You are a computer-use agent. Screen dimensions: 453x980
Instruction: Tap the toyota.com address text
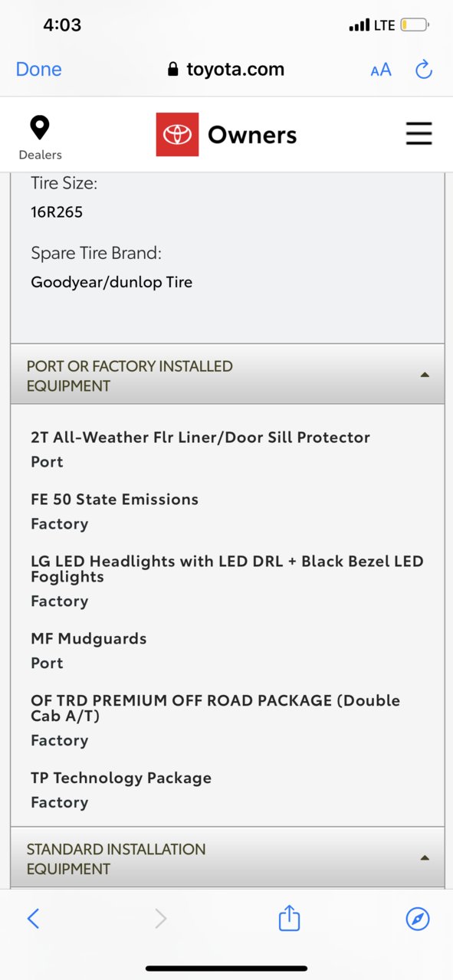click(x=235, y=70)
